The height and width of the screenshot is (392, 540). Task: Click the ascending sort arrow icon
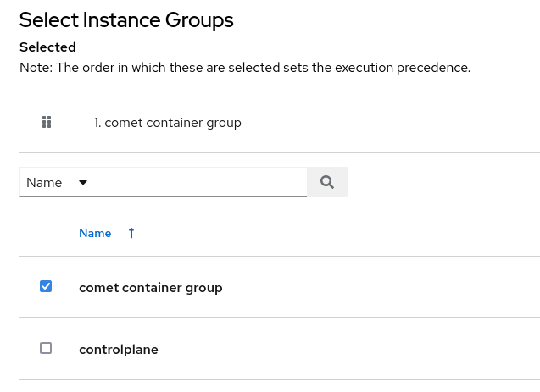[131, 233]
